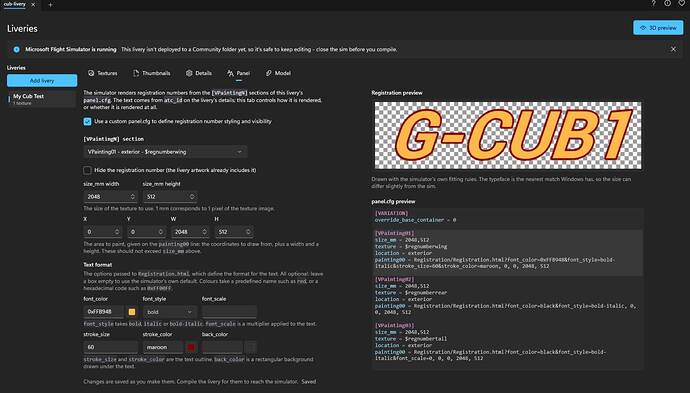690x393 pixels.
Task: Click the [VPainting02] block heading
Action: click(394, 279)
